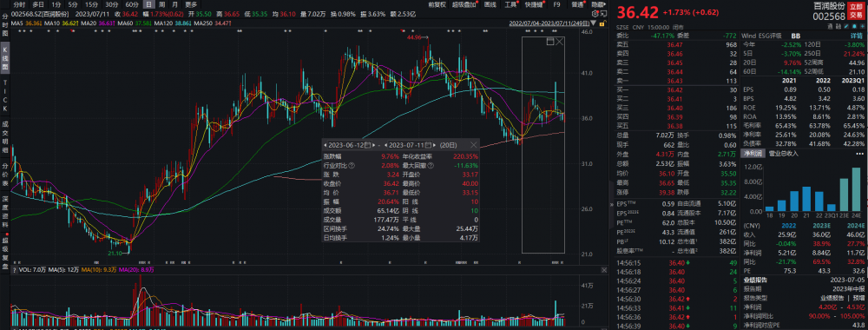Open the 深度资料 sidebar view
This screenshot has width=868, height=330.
point(5,211)
